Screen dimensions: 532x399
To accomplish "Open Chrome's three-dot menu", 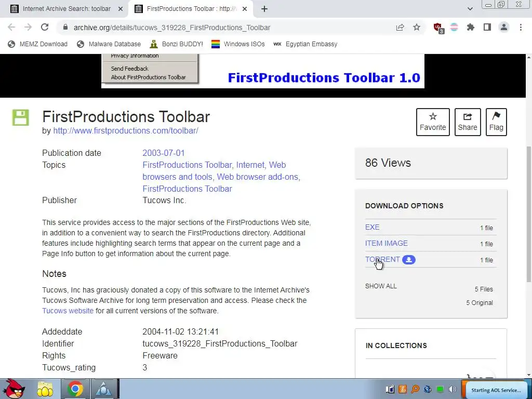I will pyautogui.click(x=521, y=28).
